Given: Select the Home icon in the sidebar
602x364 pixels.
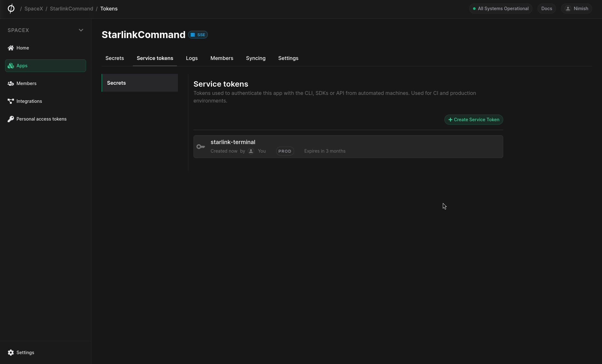Looking at the screenshot, I should click(x=11, y=48).
